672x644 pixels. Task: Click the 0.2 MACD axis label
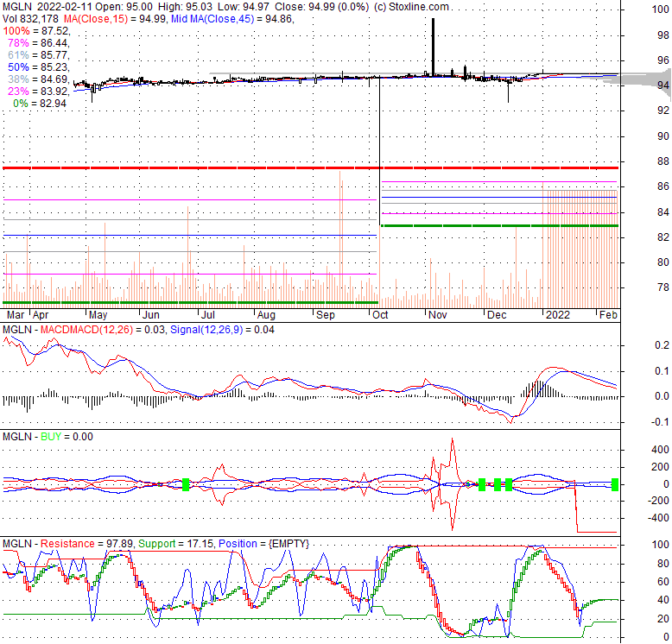(x=662, y=345)
